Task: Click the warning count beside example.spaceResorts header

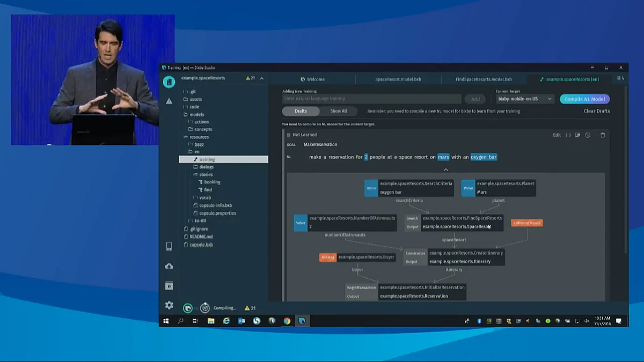Action: pyautogui.click(x=251, y=78)
